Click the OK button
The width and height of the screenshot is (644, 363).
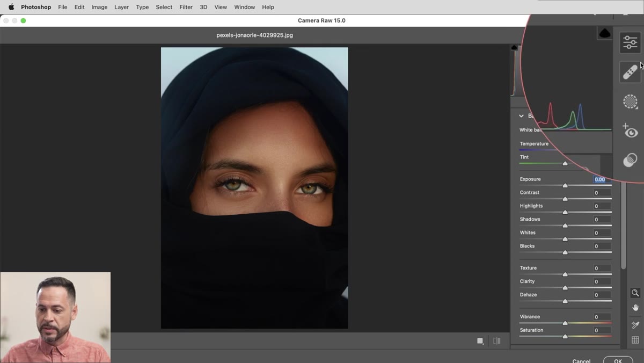tap(618, 361)
